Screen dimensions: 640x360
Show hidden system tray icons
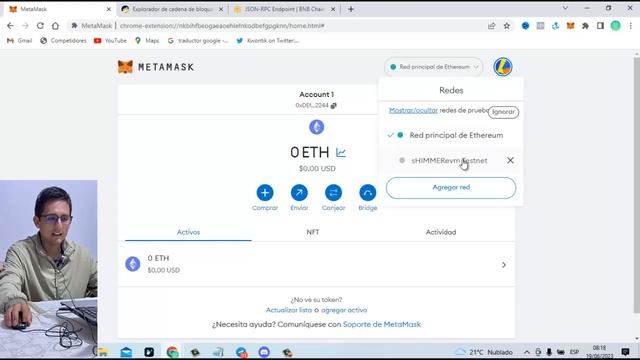(527, 352)
